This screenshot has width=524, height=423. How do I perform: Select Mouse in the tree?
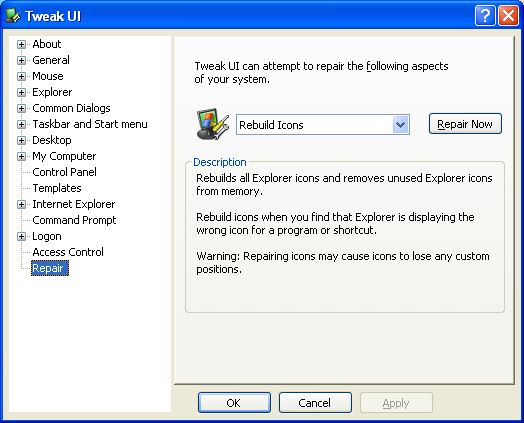coord(48,76)
